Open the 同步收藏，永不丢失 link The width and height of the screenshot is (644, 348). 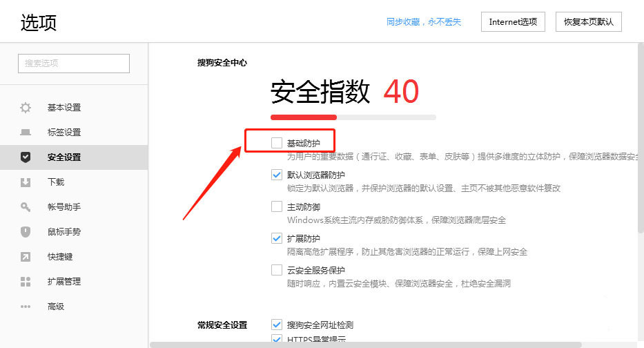point(424,22)
